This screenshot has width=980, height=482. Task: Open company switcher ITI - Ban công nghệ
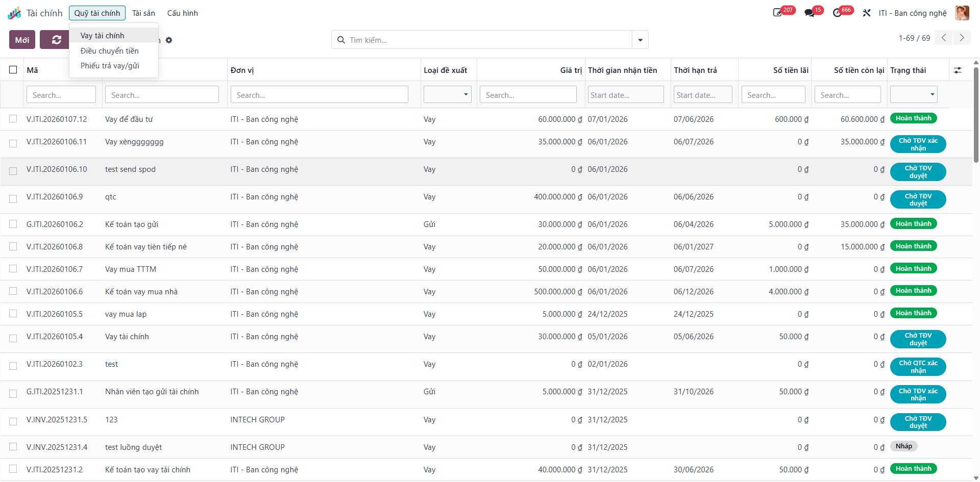[x=912, y=13]
